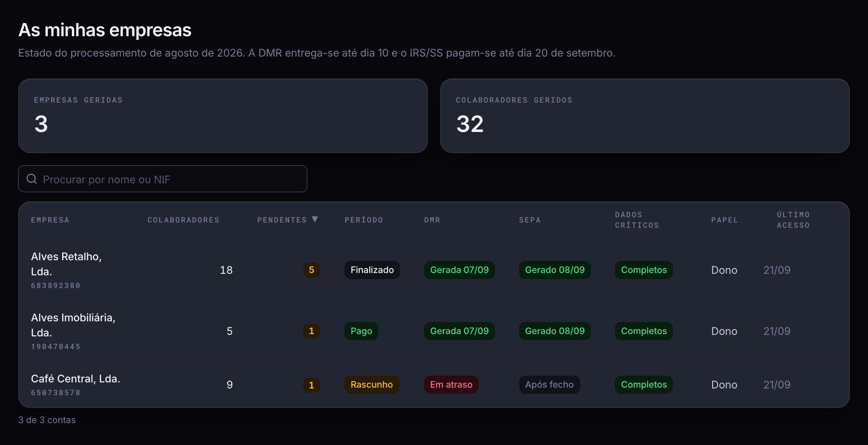Click the Último Acesso column header

(x=793, y=220)
